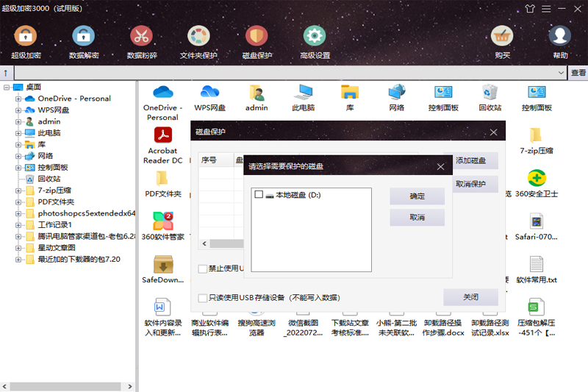The image size is (588, 392).
Task: Open 高级设置 advanced settings
Action: pyautogui.click(x=315, y=42)
